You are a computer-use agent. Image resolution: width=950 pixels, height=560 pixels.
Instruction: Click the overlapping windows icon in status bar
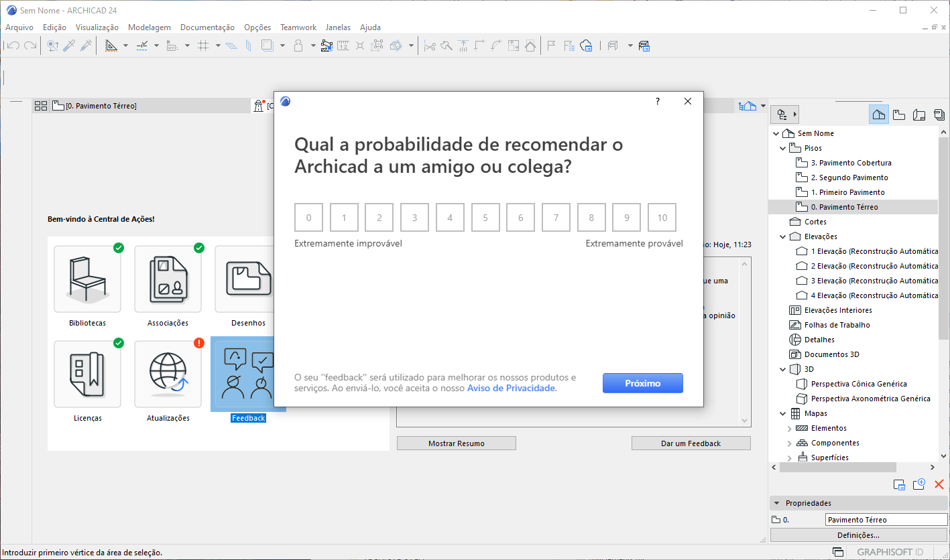coord(838,552)
